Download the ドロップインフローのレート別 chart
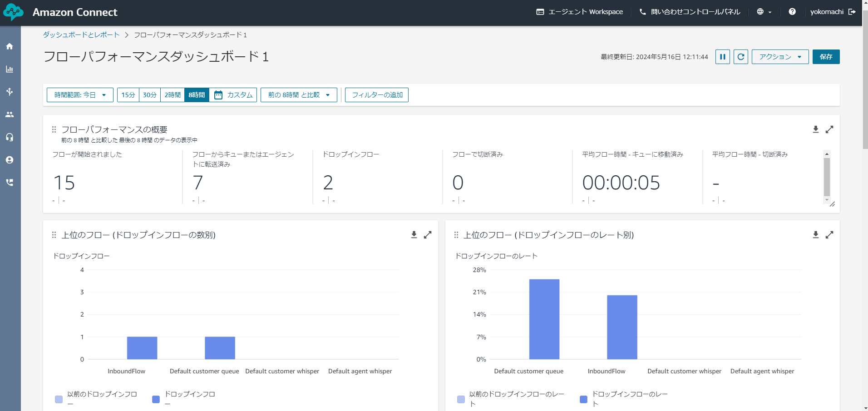Viewport: 868px width, 411px height. [816, 235]
